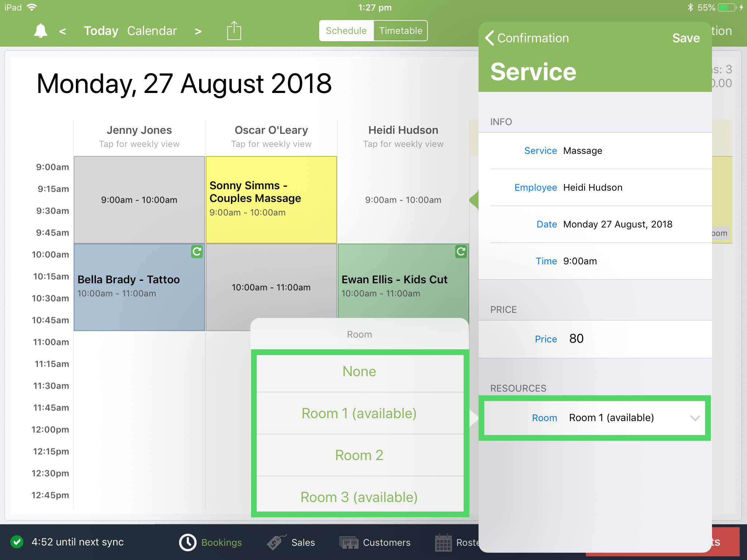
Task: Select the Bookings clock icon
Action: click(187, 542)
